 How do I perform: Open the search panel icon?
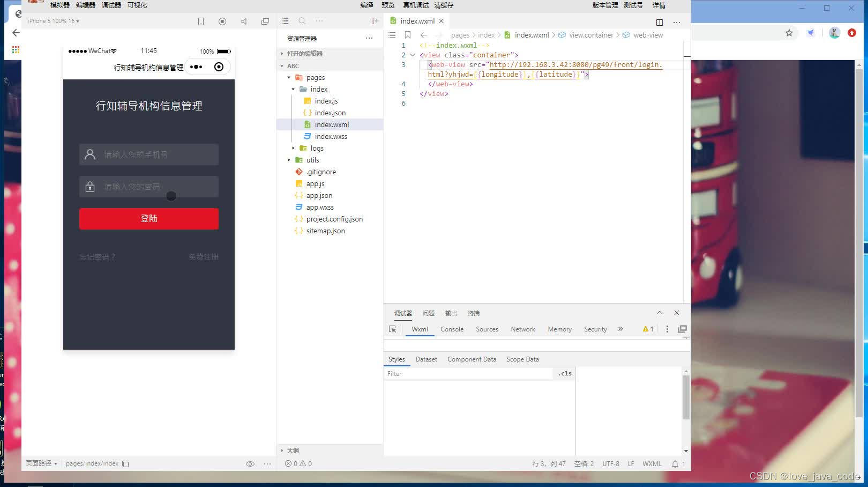tap(302, 21)
